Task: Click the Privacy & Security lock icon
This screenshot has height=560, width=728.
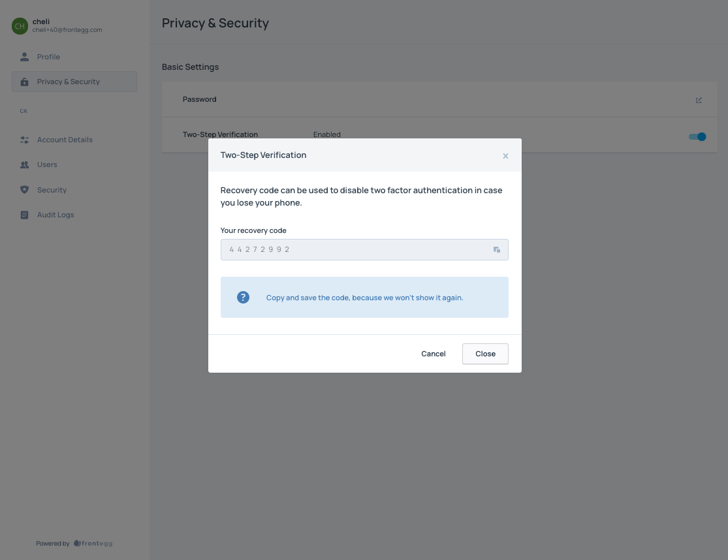Action: (25, 82)
